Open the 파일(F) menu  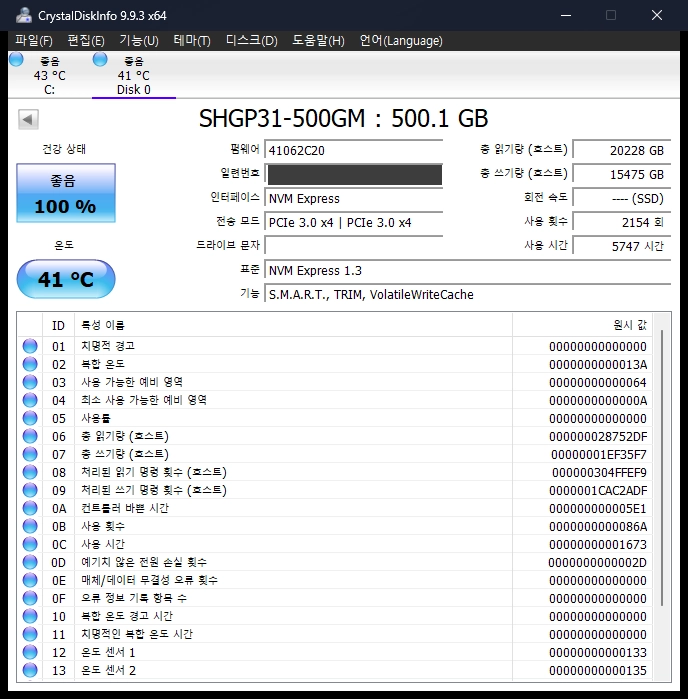tap(34, 41)
